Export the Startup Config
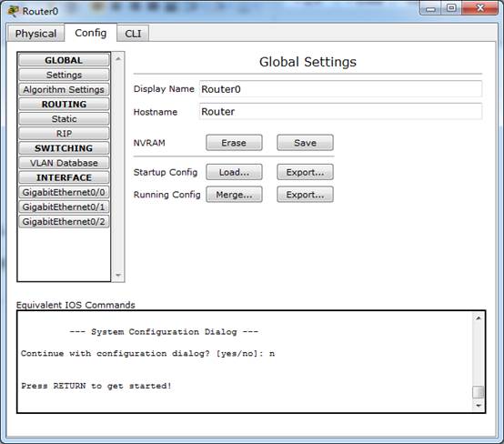Viewport: 504px width, 444px height. (305, 172)
